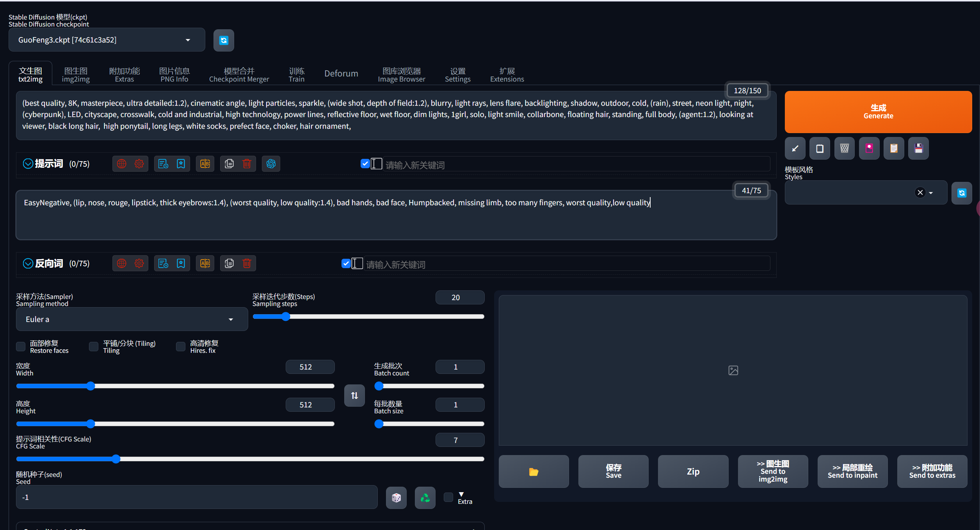Screen dimensions: 980x530
Task: Toggle the Restore faces checkbox
Action: pos(21,347)
